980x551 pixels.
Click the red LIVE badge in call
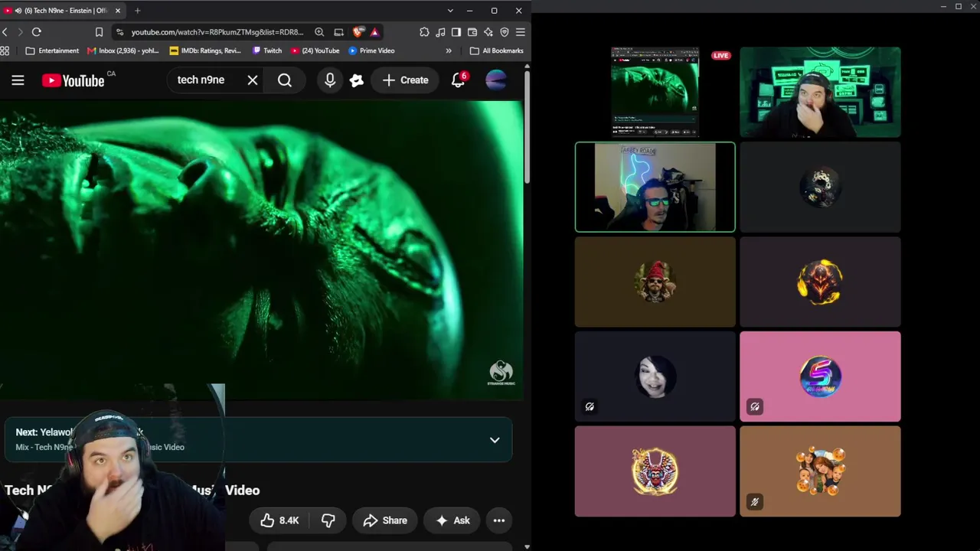720,55
